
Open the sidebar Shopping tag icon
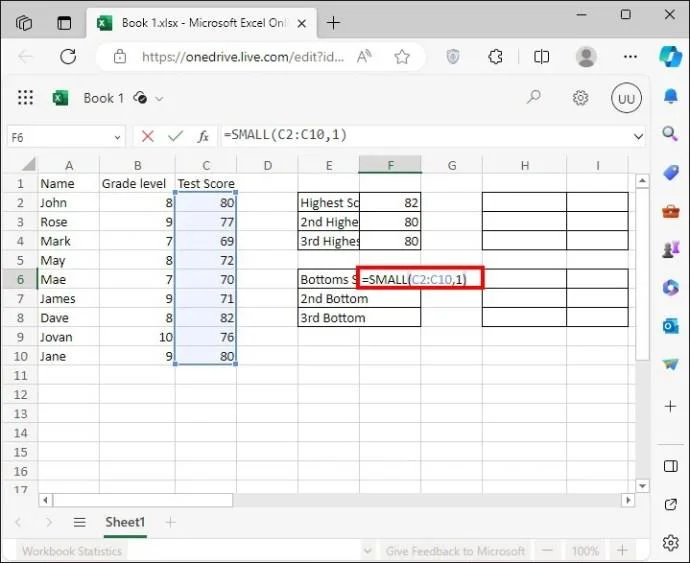(x=671, y=172)
